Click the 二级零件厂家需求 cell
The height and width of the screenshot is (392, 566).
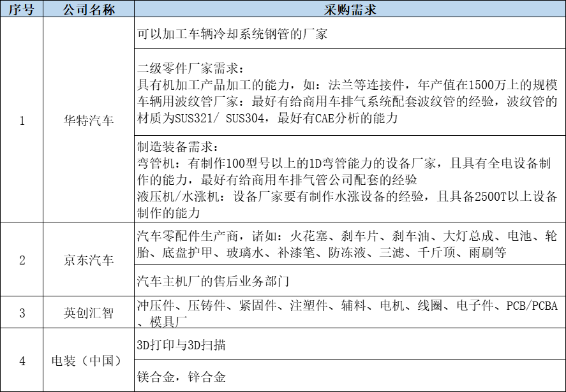point(350,92)
